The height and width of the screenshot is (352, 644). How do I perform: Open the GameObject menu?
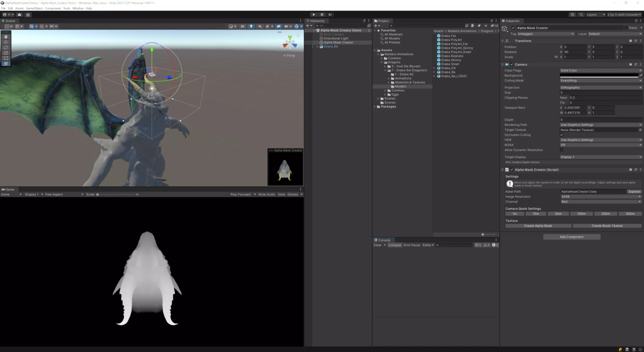tap(34, 9)
